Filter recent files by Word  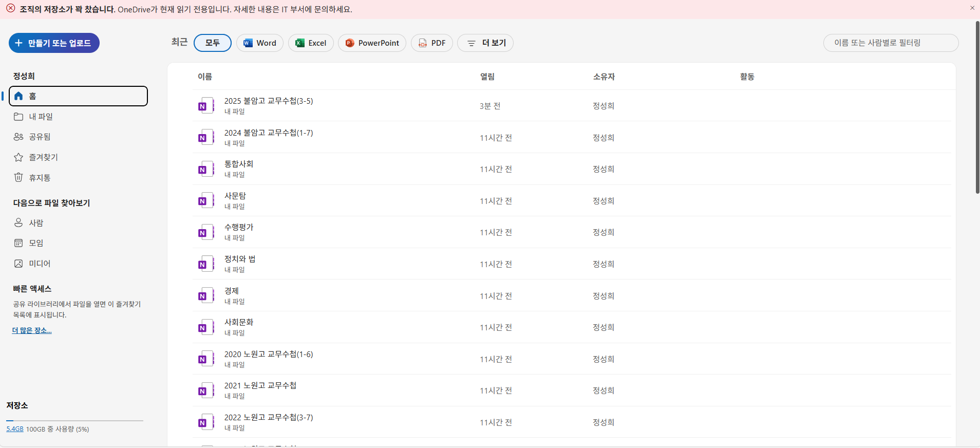tap(260, 43)
